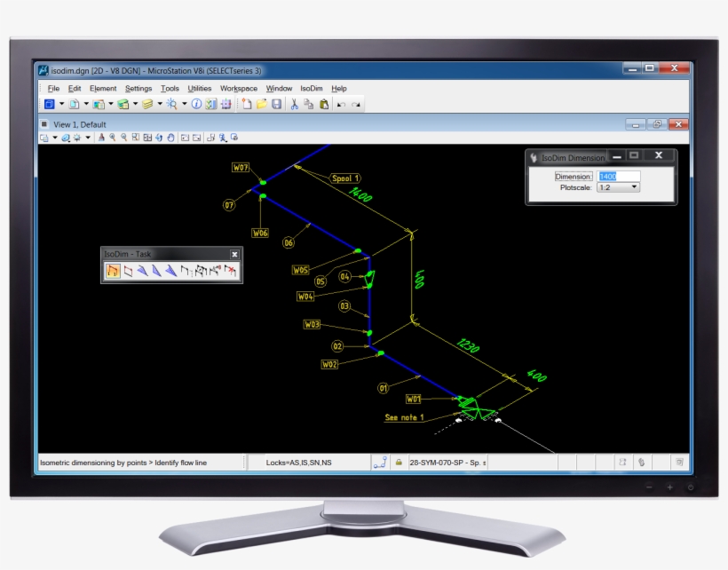Expand the View Attributes dropdown arrow
The height and width of the screenshot is (570, 728).
pos(55,138)
